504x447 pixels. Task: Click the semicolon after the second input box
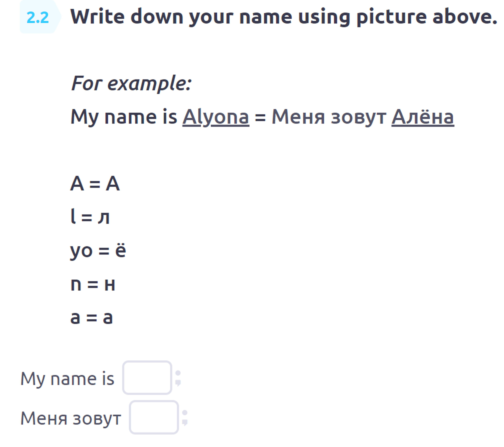coord(185,418)
